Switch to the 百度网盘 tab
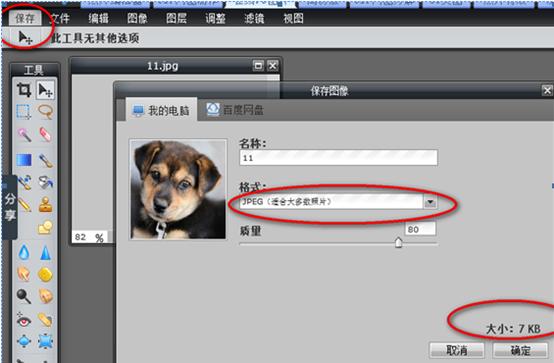This screenshot has height=363, width=554. [236, 110]
